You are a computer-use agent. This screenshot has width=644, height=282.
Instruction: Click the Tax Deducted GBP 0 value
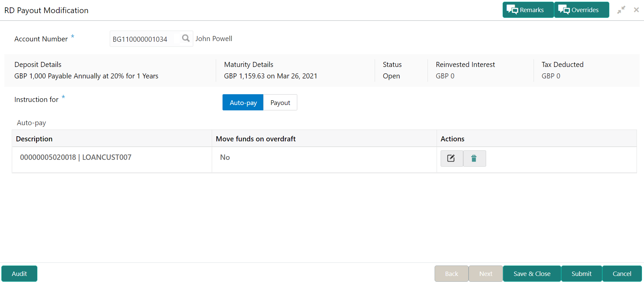coord(551,76)
